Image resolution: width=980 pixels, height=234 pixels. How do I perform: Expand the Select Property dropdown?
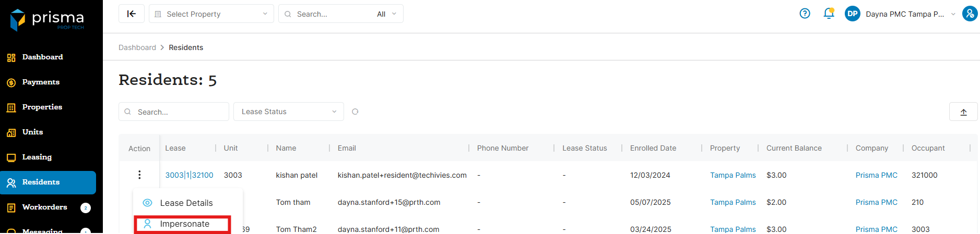(x=211, y=14)
